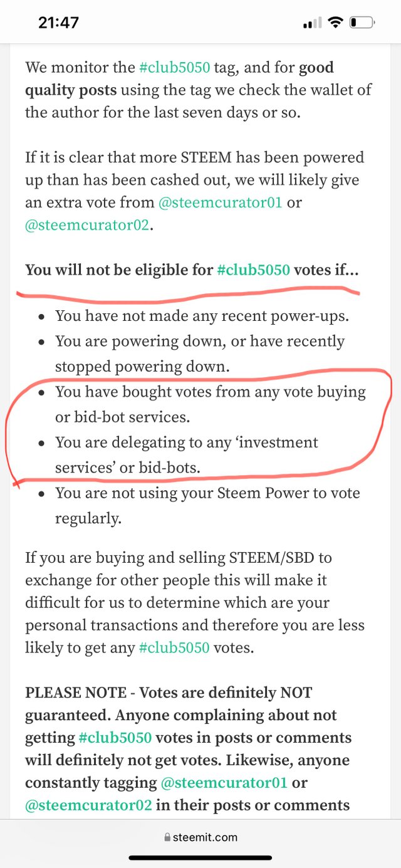Image resolution: width=401 pixels, height=868 pixels.
Task: Tap the Wi-Fi icon in status bar
Action: pos(336,23)
